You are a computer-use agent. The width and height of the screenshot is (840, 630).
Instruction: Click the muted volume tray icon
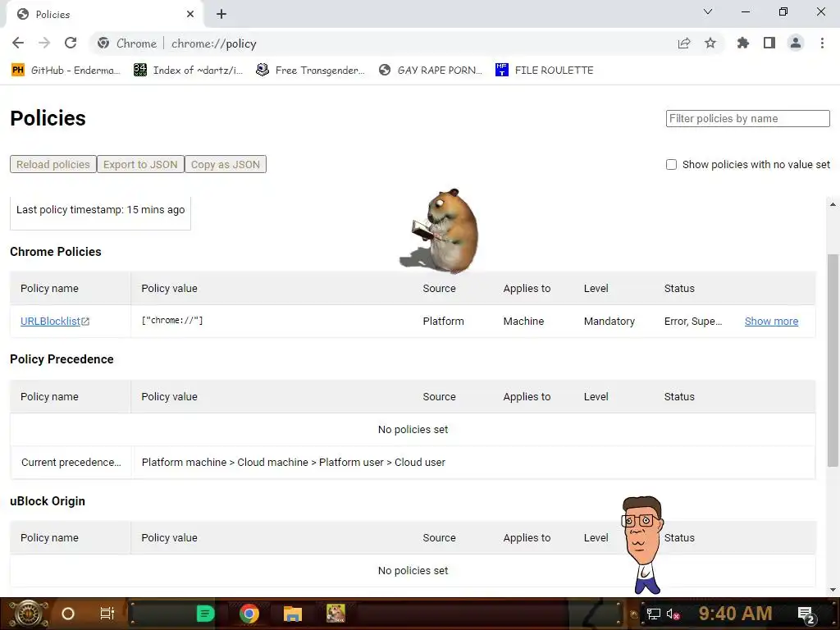pos(673,614)
